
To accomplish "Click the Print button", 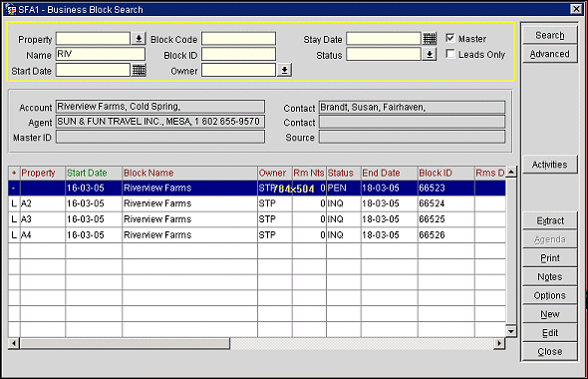I will coord(550,258).
